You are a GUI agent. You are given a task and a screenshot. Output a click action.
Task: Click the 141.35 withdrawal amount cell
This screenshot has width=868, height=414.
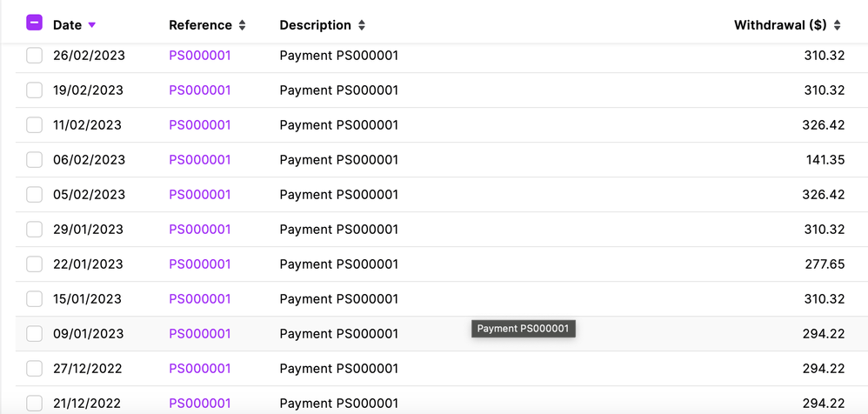[x=825, y=160]
